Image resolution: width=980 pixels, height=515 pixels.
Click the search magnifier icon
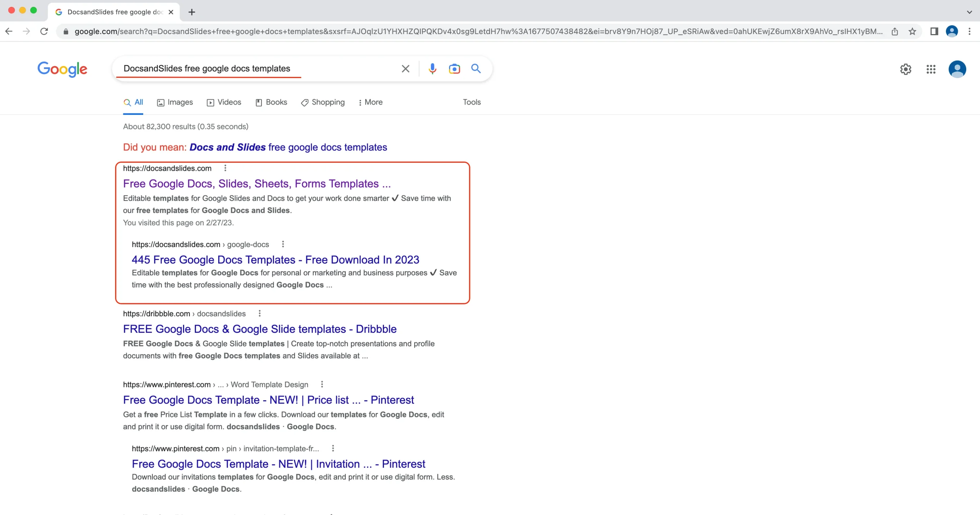point(475,69)
